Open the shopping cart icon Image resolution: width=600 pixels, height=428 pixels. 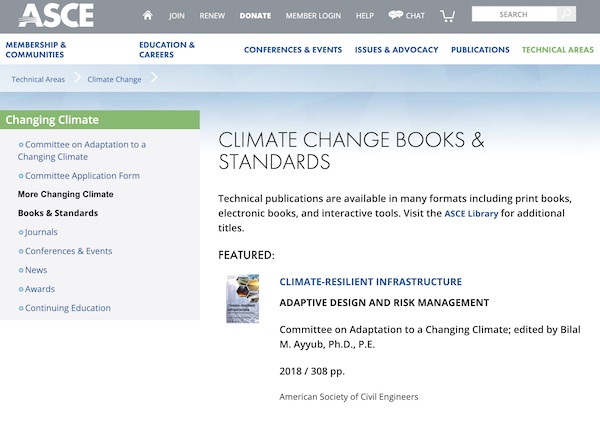coord(447,16)
